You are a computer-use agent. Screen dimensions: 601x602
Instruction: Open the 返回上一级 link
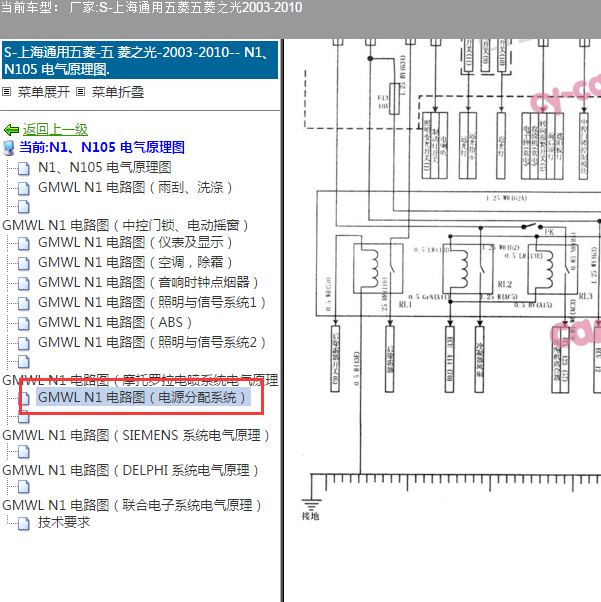[55, 130]
